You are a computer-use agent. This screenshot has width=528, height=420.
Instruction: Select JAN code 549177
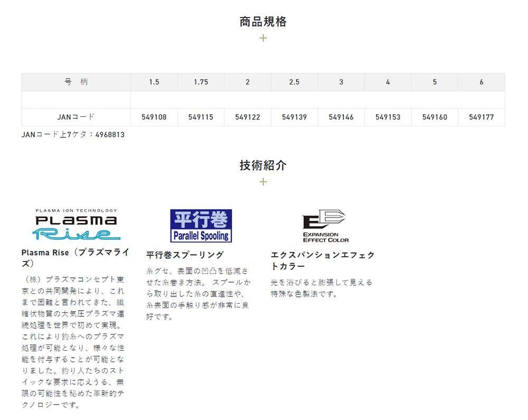point(482,117)
